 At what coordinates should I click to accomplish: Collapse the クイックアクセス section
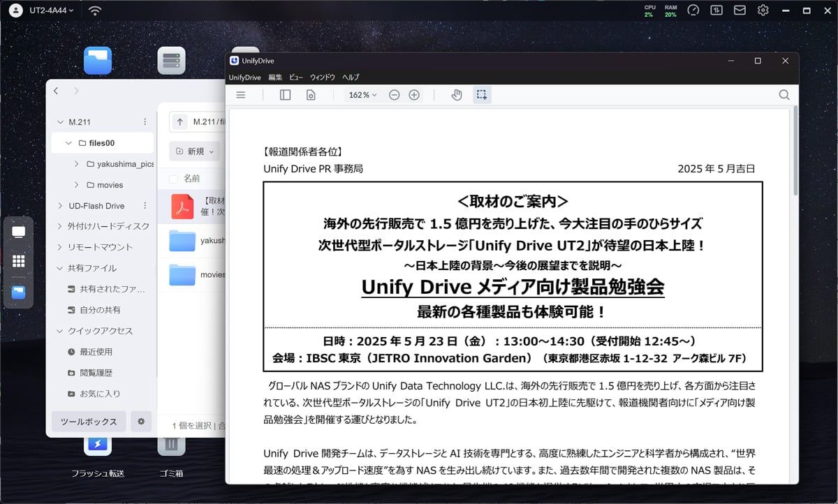coord(59,331)
